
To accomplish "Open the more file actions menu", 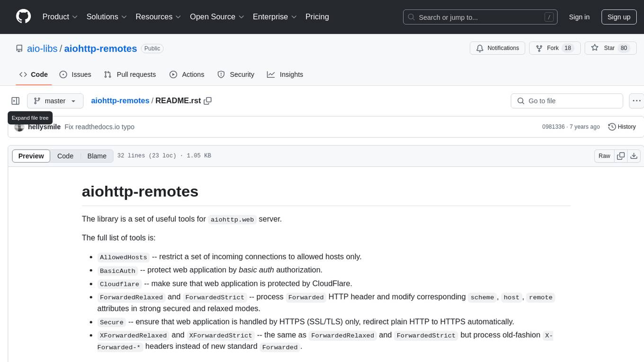I will pyautogui.click(x=636, y=101).
